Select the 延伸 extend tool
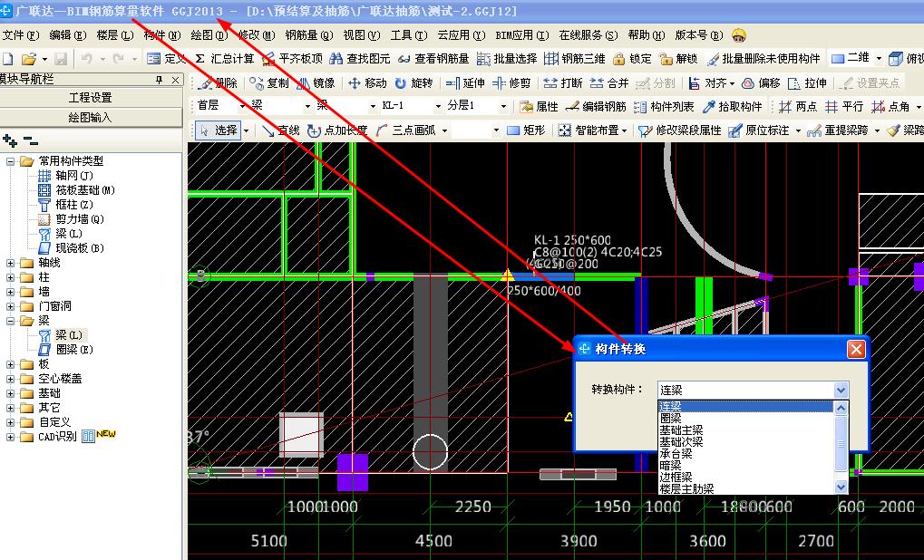 pyautogui.click(x=465, y=83)
